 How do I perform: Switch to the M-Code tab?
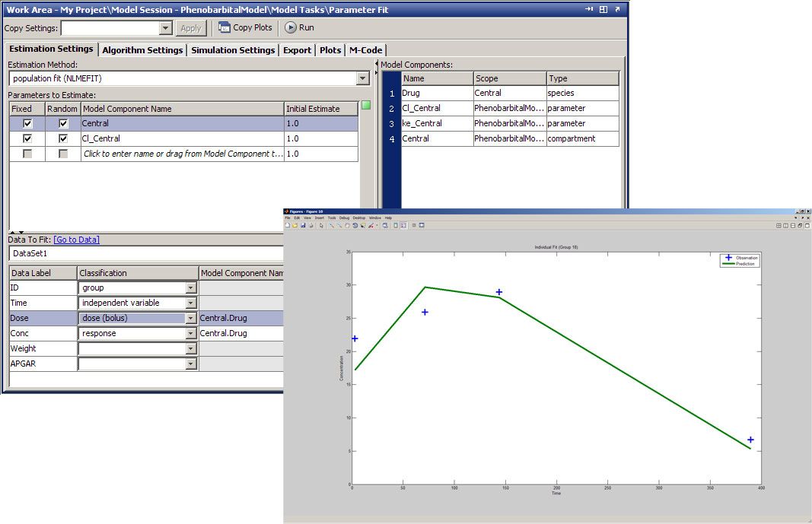coord(365,50)
